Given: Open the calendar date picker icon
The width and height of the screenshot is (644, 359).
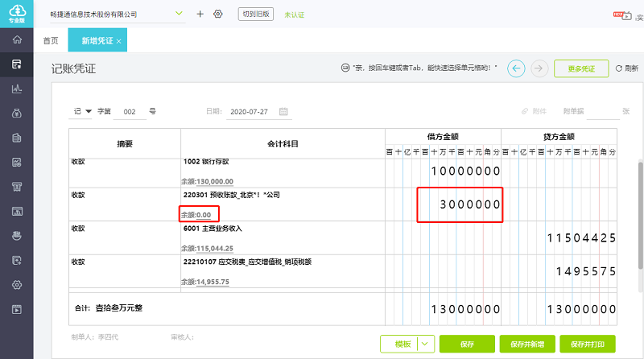Looking at the screenshot, I should point(283,111).
